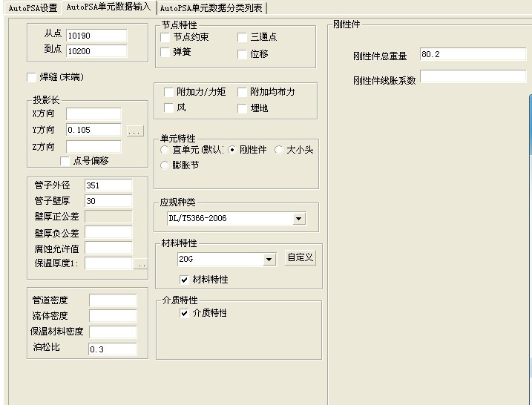Check the 弹簧 option
This screenshot has height=405, width=532.
(165, 53)
